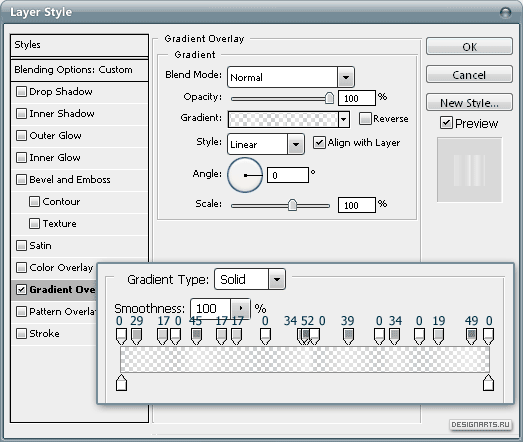Click the gradient bar in the editor
This screenshot has height=442, width=523.
point(305,359)
